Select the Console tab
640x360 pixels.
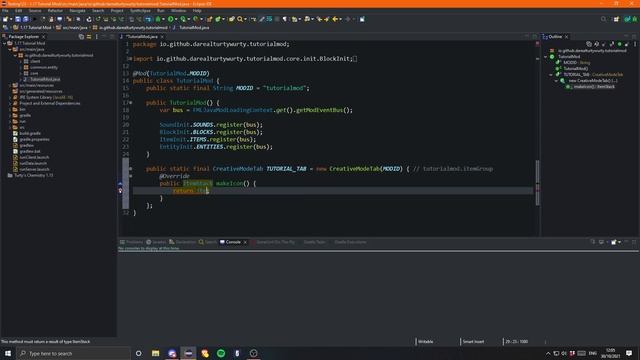[233, 242]
